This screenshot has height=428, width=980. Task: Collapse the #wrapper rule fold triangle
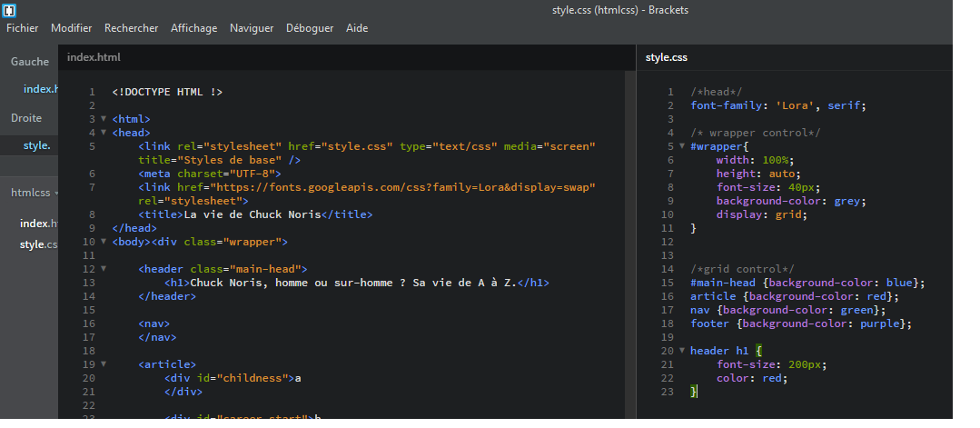pos(682,145)
